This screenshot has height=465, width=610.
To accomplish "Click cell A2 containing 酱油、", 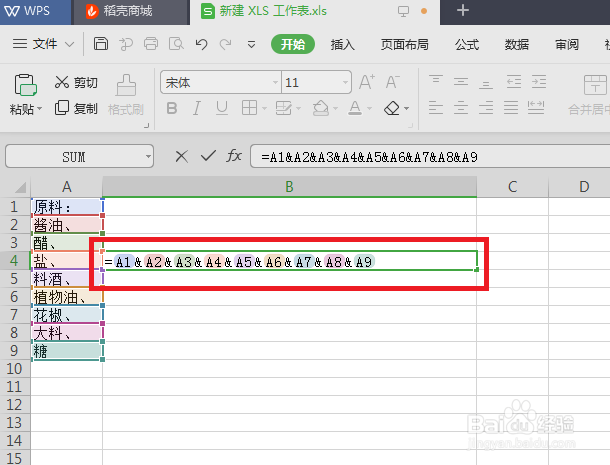I will click(x=67, y=225).
